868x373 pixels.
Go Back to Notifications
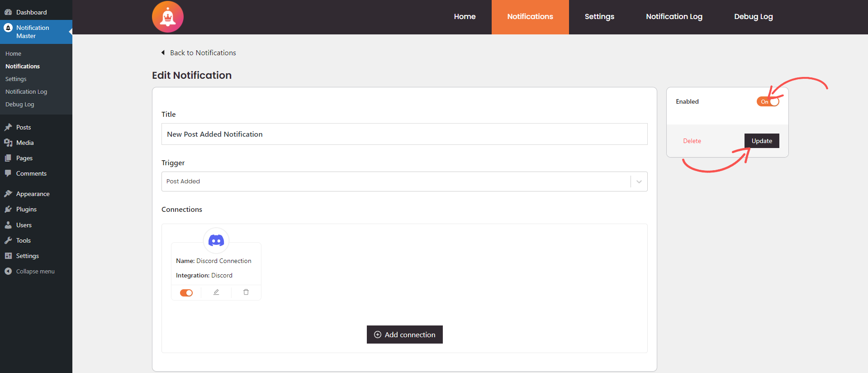coord(199,53)
